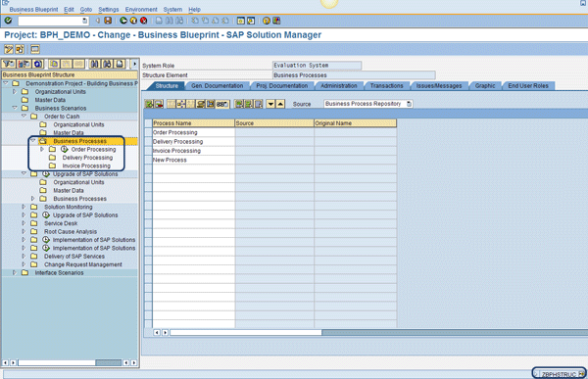Select the row marker for New Process
Screen dimensions: 588x379
click(x=149, y=160)
